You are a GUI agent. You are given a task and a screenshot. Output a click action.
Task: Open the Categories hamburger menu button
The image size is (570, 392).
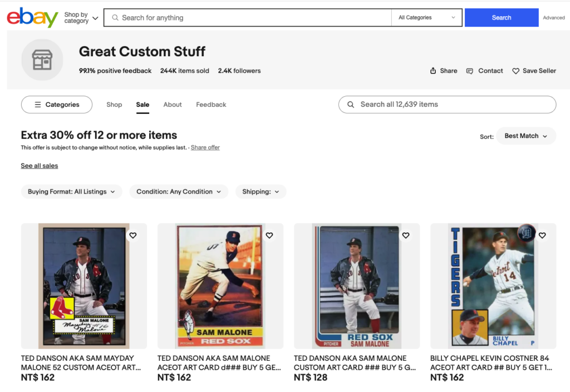(x=56, y=105)
